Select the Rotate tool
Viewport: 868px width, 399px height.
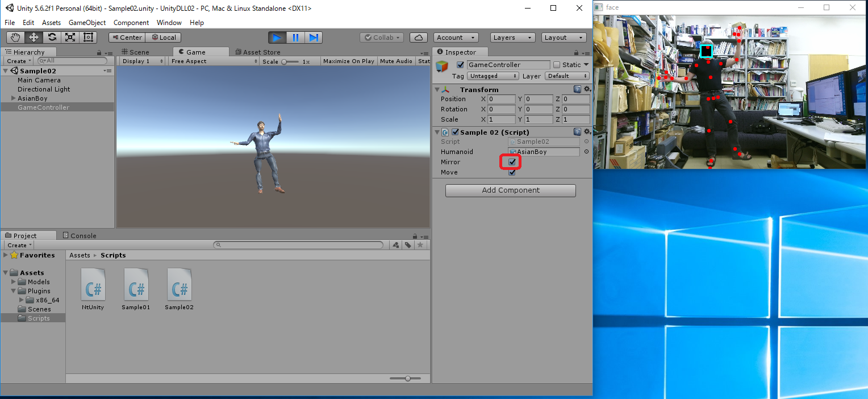(x=52, y=38)
